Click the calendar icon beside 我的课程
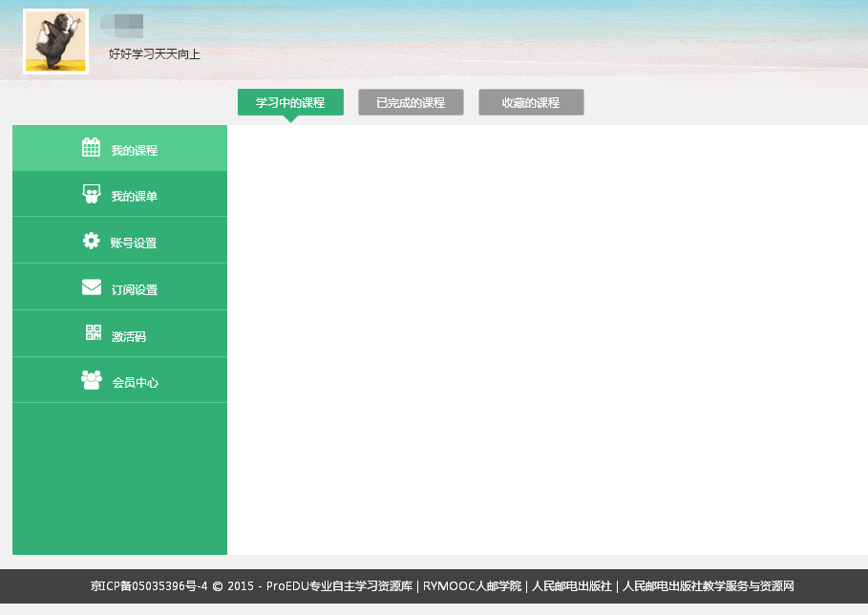 pyautogui.click(x=91, y=147)
